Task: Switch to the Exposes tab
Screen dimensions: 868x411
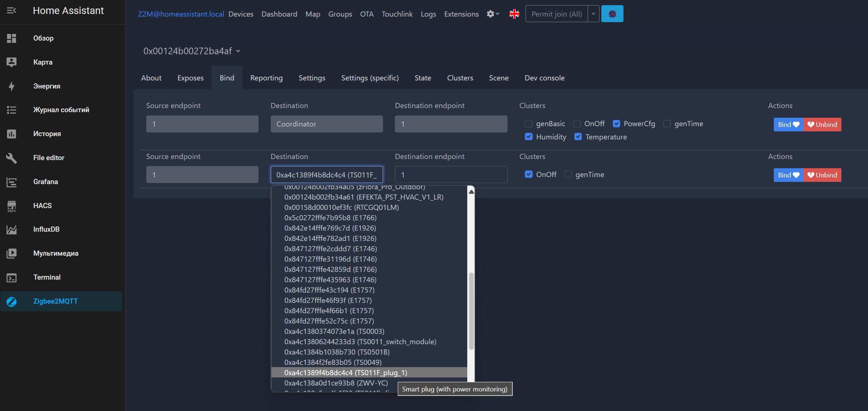Action: pos(191,78)
